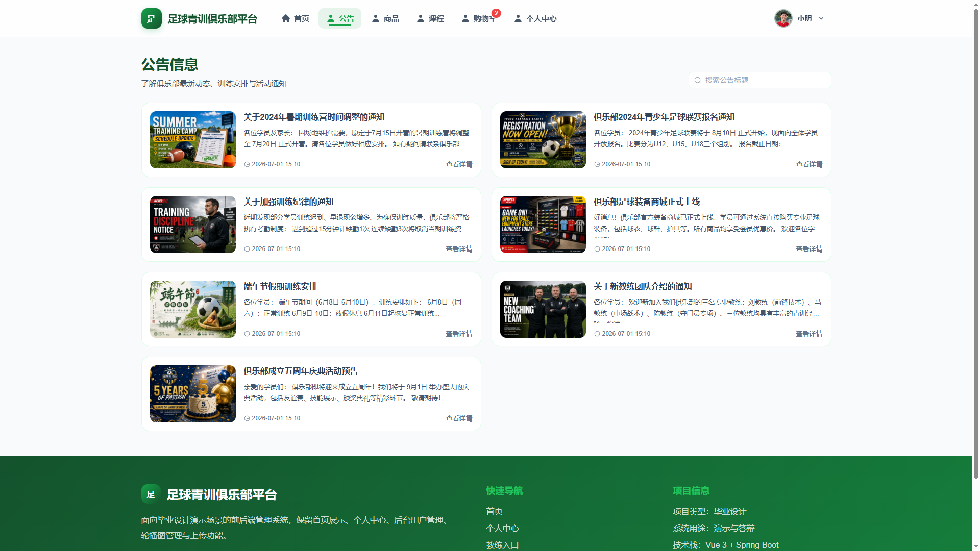Open 查看详情 for 青少年足球联赛报名通知
This screenshot has width=980, height=551.
[809, 164]
